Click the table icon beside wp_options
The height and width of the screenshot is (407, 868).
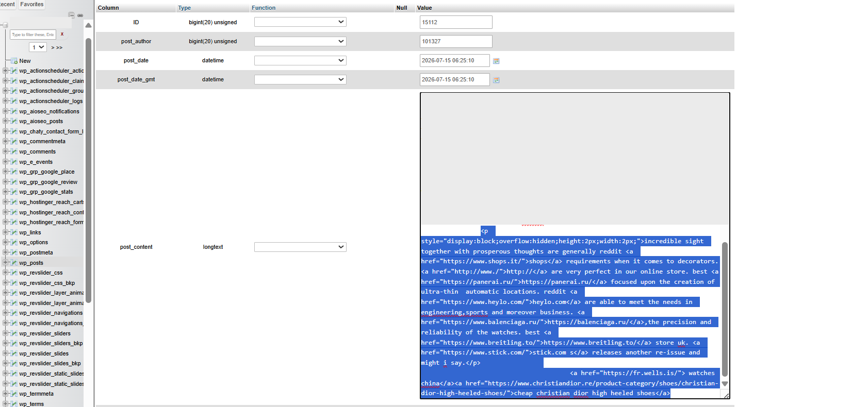[x=14, y=242]
